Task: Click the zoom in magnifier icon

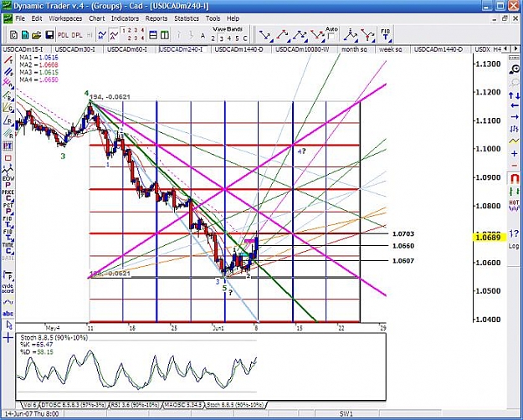Action: (515, 69)
